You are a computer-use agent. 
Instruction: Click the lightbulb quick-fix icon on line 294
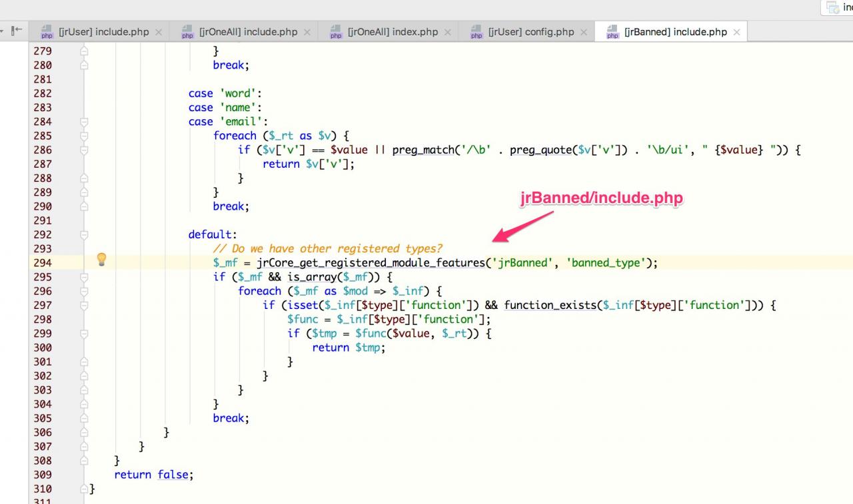pyautogui.click(x=101, y=259)
